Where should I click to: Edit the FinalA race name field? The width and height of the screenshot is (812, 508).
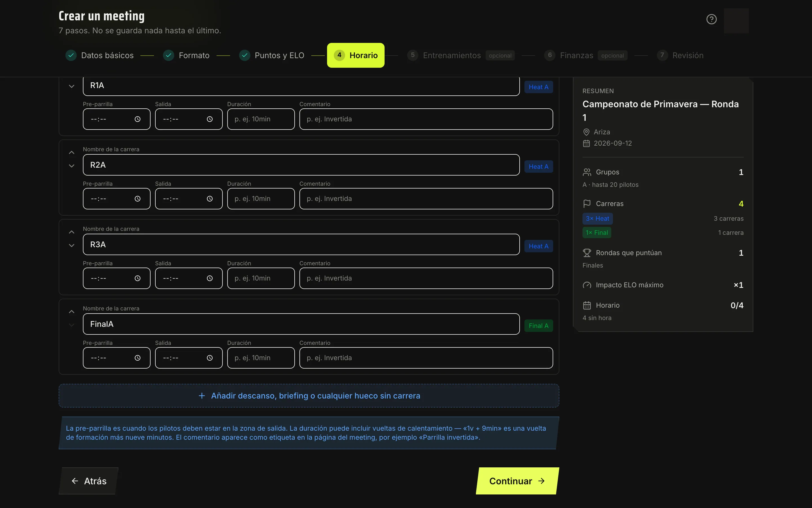coord(301,324)
